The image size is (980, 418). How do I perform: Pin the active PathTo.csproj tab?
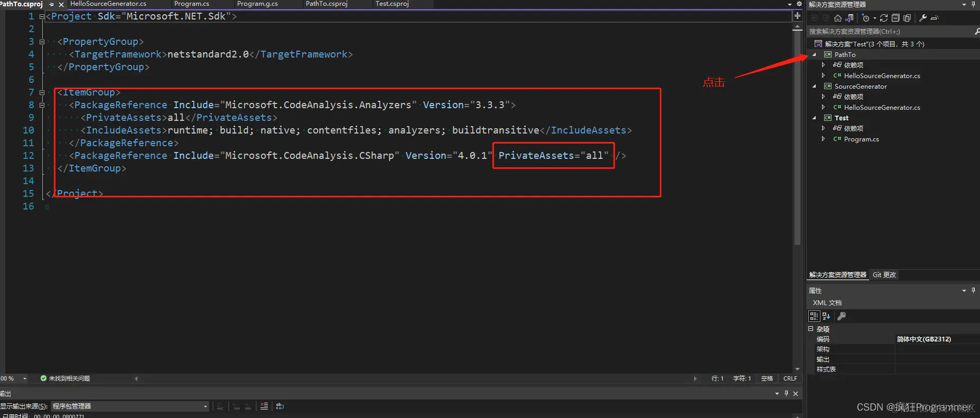click(51, 4)
